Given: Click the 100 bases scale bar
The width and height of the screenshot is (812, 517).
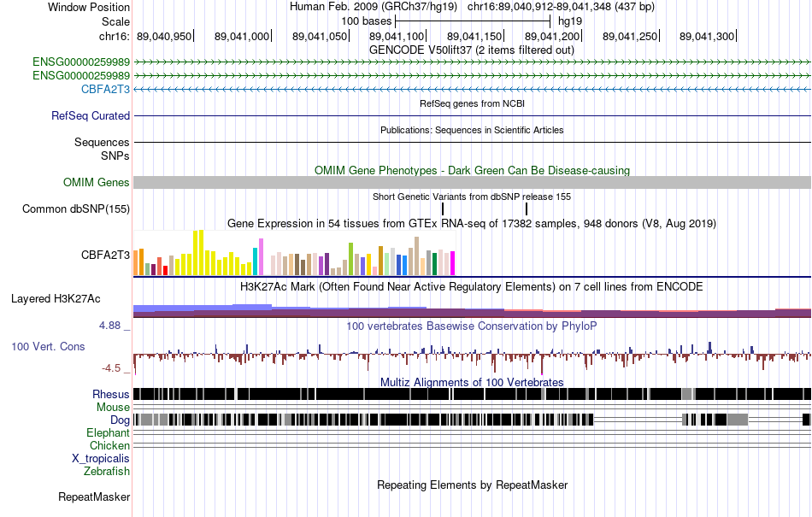Looking at the screenshot, I should [473, 21].
